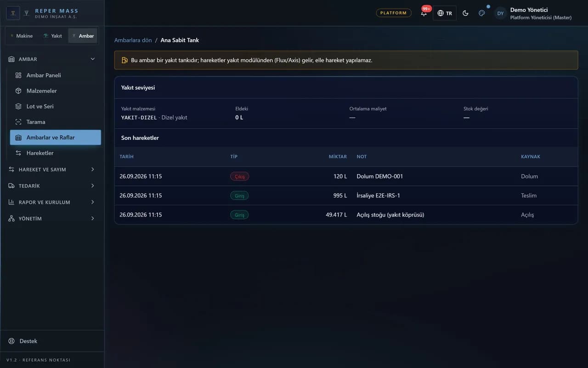Click the Çıkış type badge
588x368 pixels.
[239, 177]
